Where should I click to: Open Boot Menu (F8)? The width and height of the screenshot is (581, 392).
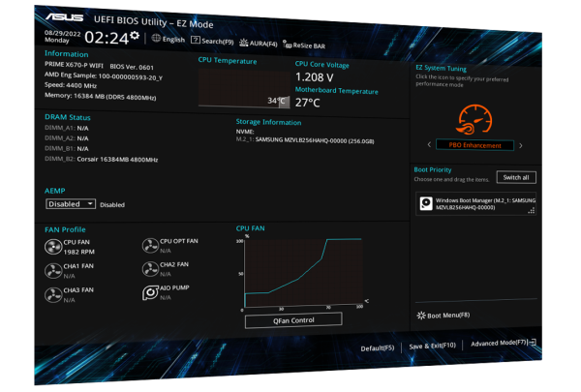pos(443,316)
